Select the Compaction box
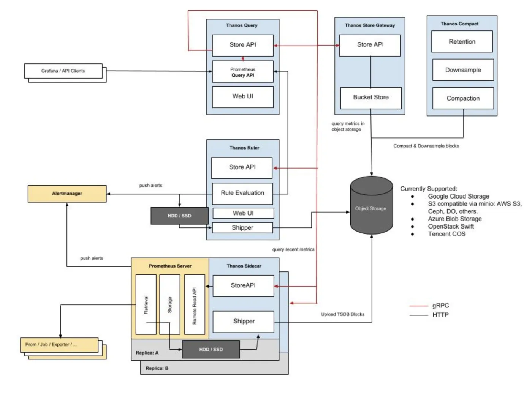The width and height of the screenshot is (532, 394). [463, 98]
